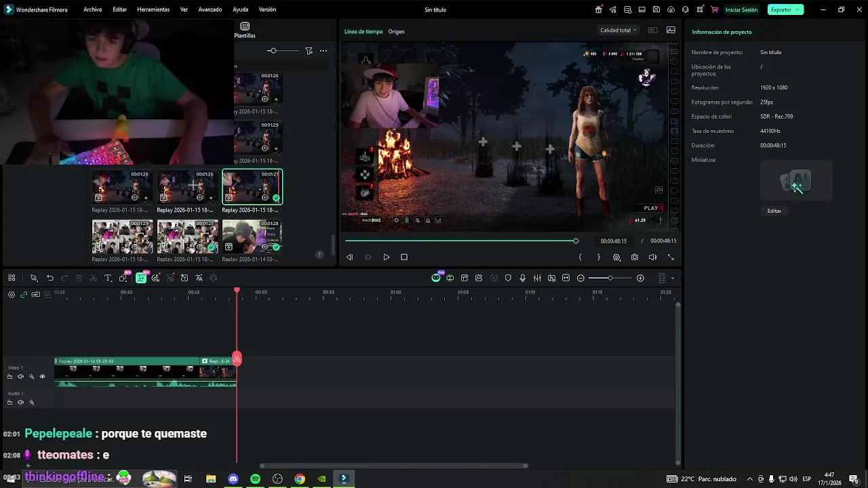This screenshot has width=868, height=488.
Task: Toggle timeline clip linking chain icon
Action: coord(24,294)
